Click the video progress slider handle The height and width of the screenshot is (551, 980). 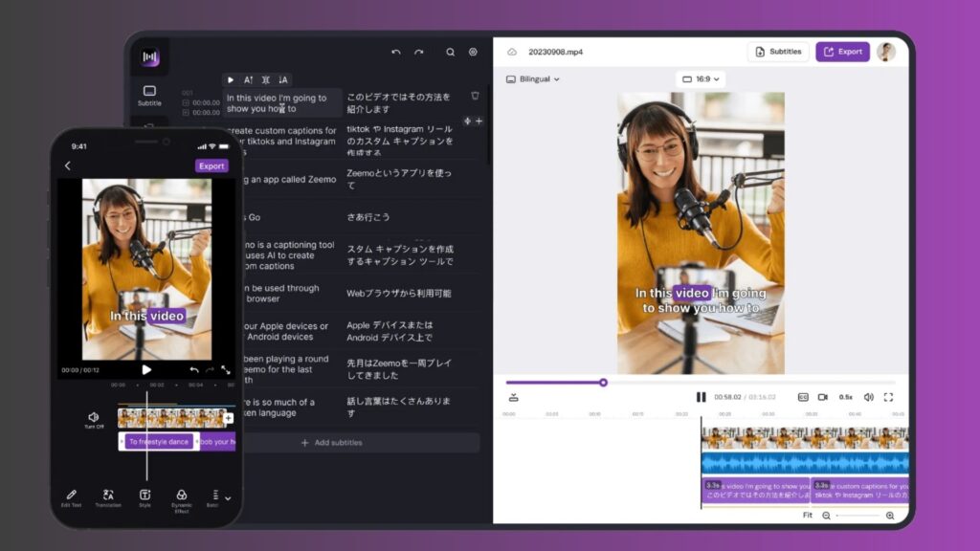603,383
